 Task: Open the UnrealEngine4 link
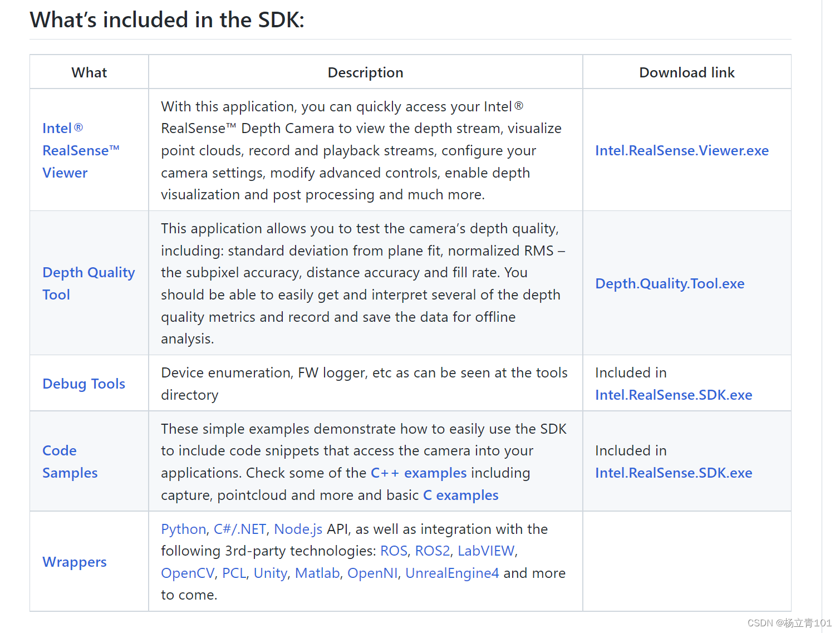pos(451,573)
